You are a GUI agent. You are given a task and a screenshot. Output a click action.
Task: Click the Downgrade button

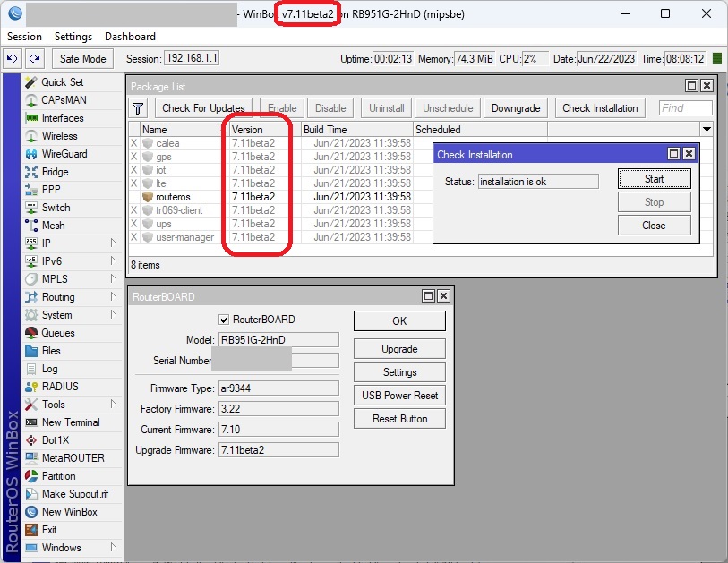coord(516,108)
